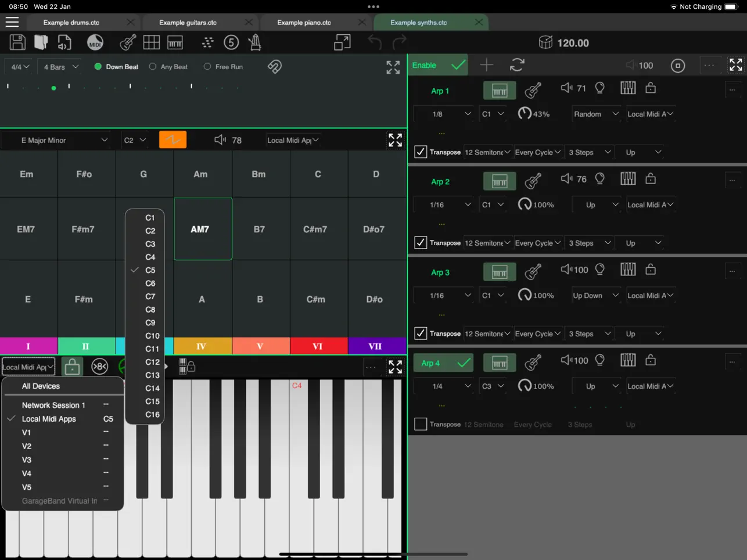Click the refresh cycle icon in arp header
Viewport: 747px width, 560px height.
tap(517, 65)
